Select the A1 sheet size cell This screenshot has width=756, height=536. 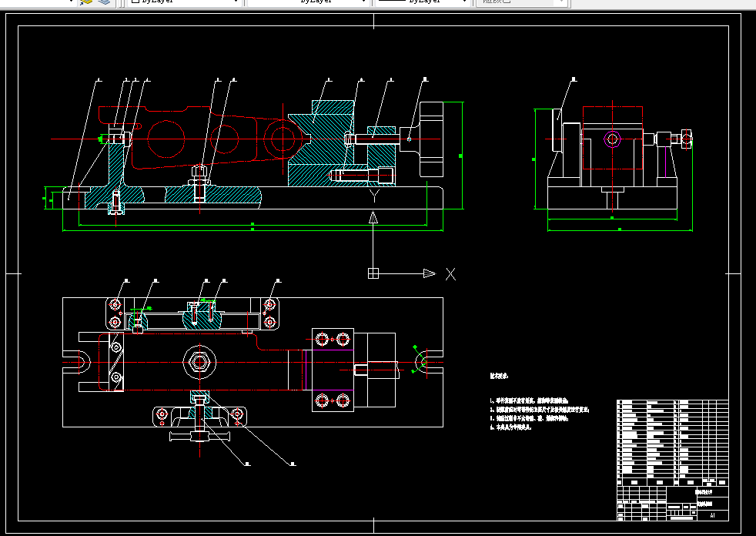[x=713, y=515]
